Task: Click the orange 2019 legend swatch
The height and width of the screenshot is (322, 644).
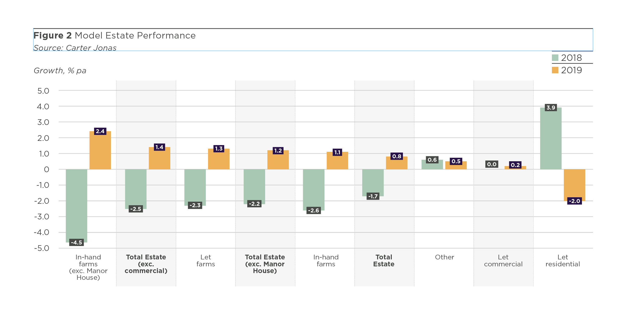Action: pos(555,70)
